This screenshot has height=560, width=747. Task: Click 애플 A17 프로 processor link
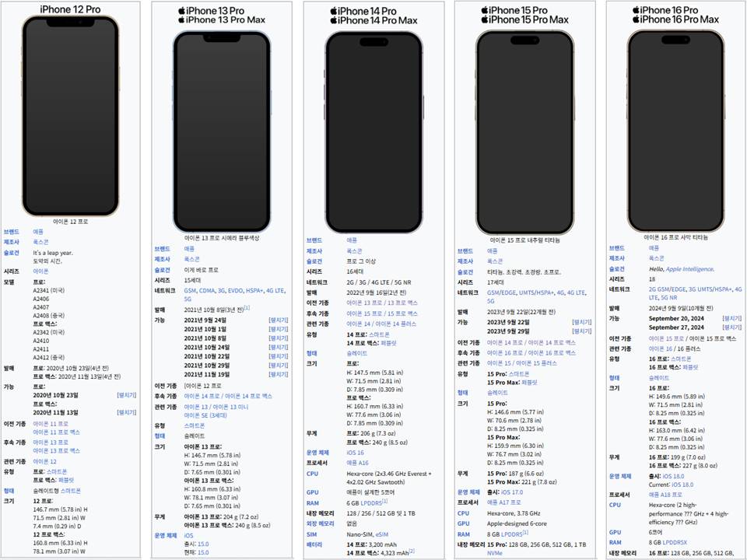[x=504, y=503]
